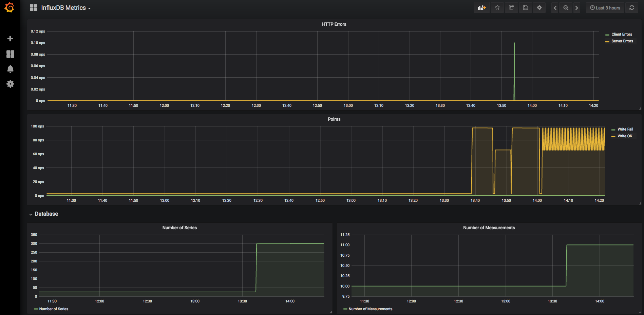The width and height of the screenshot is (644, 315).
Task: Toggle the Write Fail series in legend
Action: 625,129
